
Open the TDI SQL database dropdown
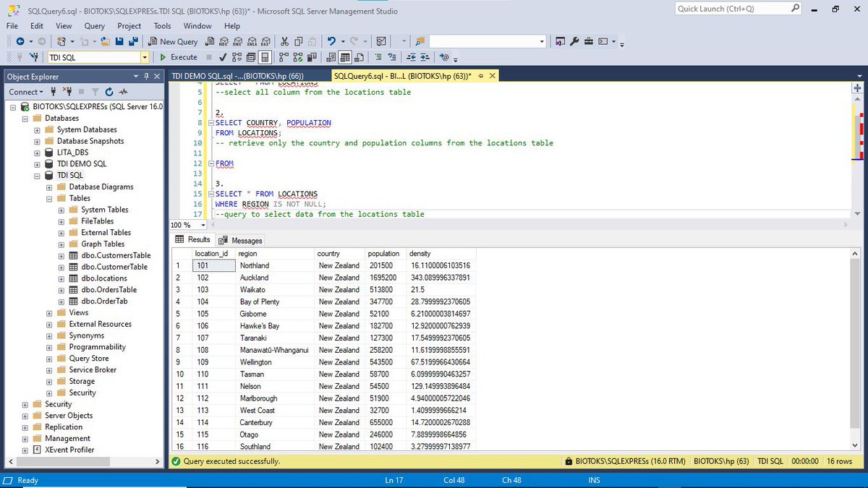point(145,57)
